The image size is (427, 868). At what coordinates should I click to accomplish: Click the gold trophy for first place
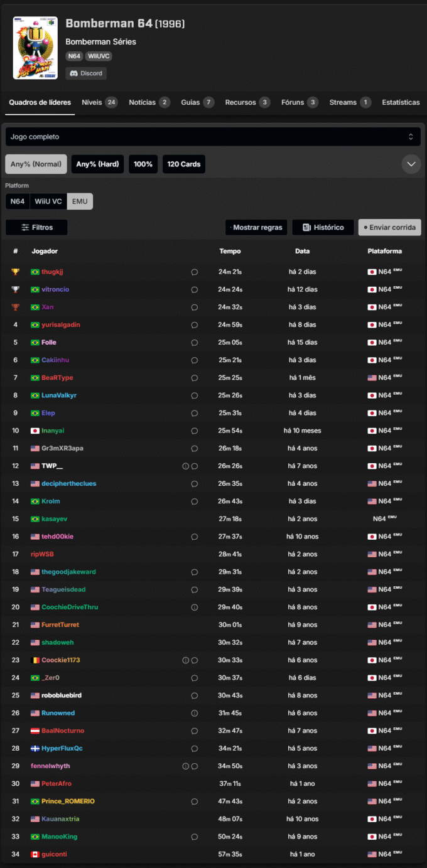[16, 272]
